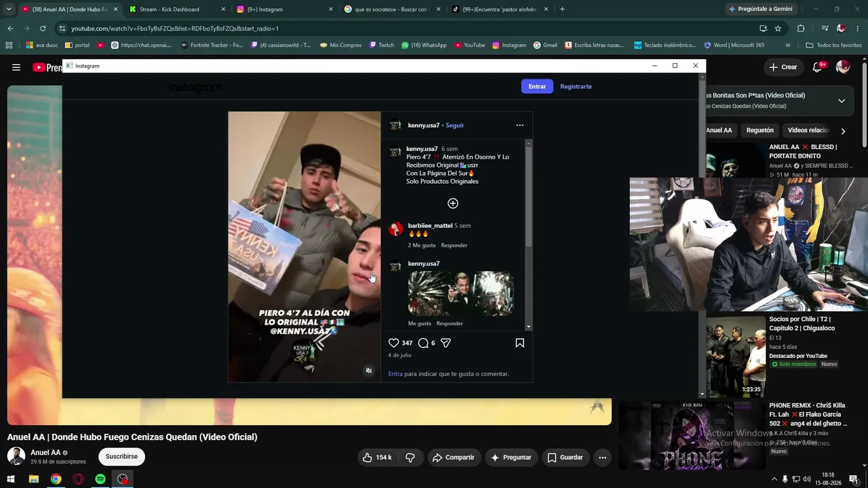Viewport: 868px width, 488px height.
Task: Open the Windows apps grid bookmark shortcut
Action: coord(9,45)
